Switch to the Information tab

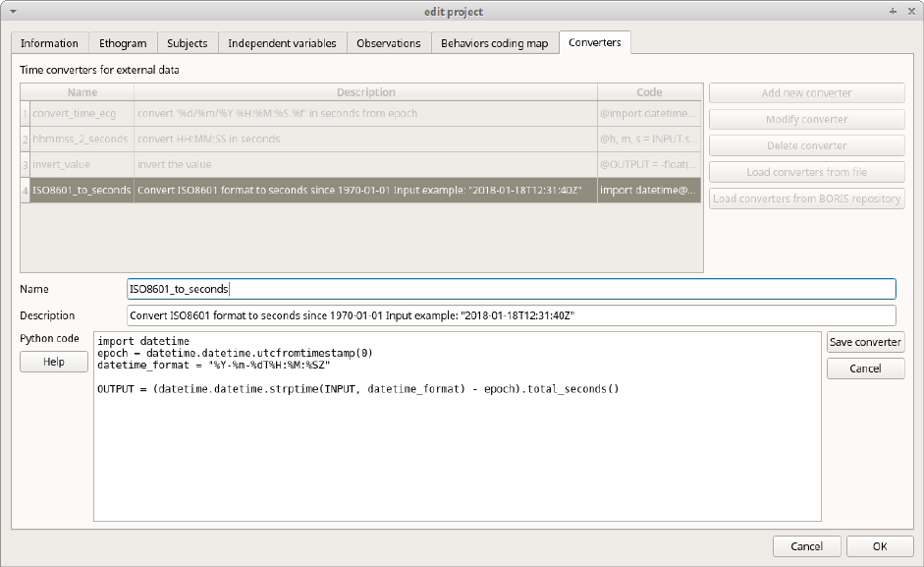[49, 43]
